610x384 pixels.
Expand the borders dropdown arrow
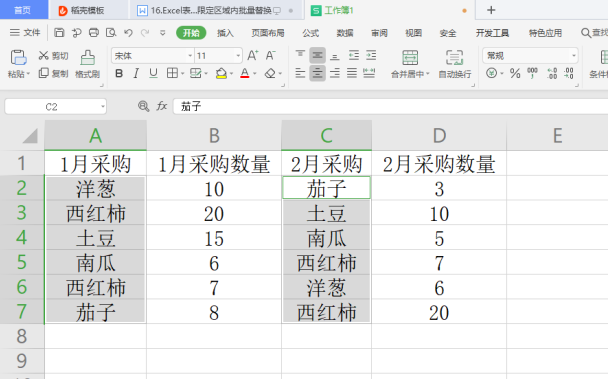point(182,74)
